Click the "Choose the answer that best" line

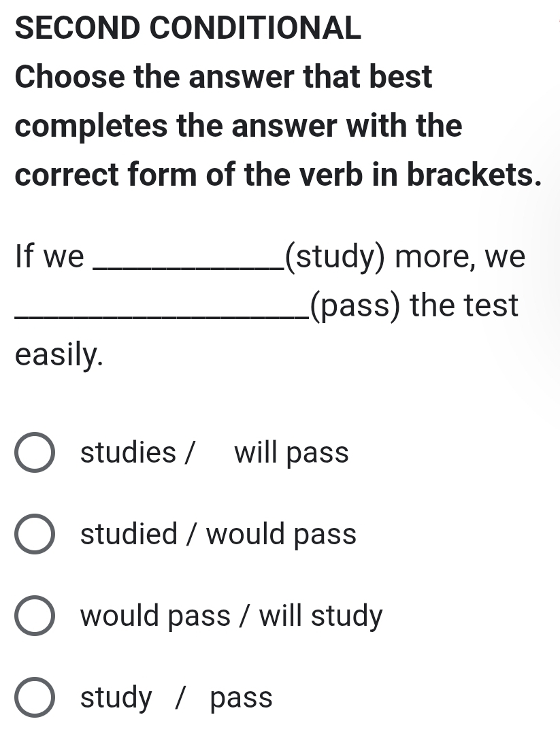point(223,77)
